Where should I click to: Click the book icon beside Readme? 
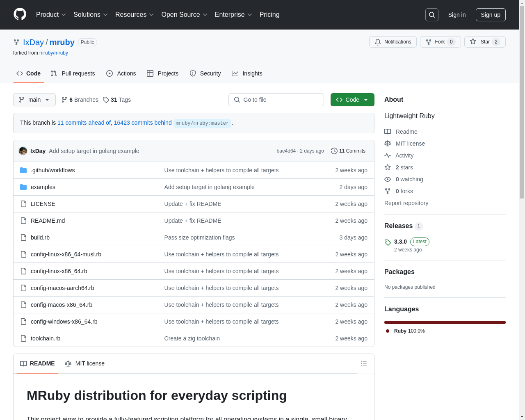coord(388,132)
